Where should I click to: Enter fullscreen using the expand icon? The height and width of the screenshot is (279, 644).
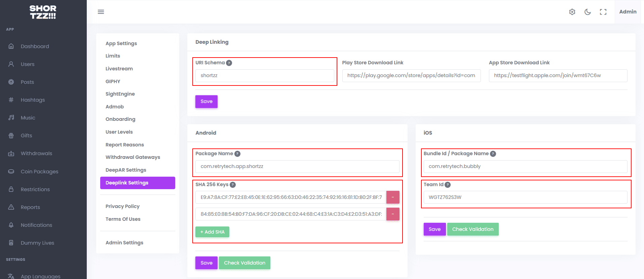[x=603, y=12]
